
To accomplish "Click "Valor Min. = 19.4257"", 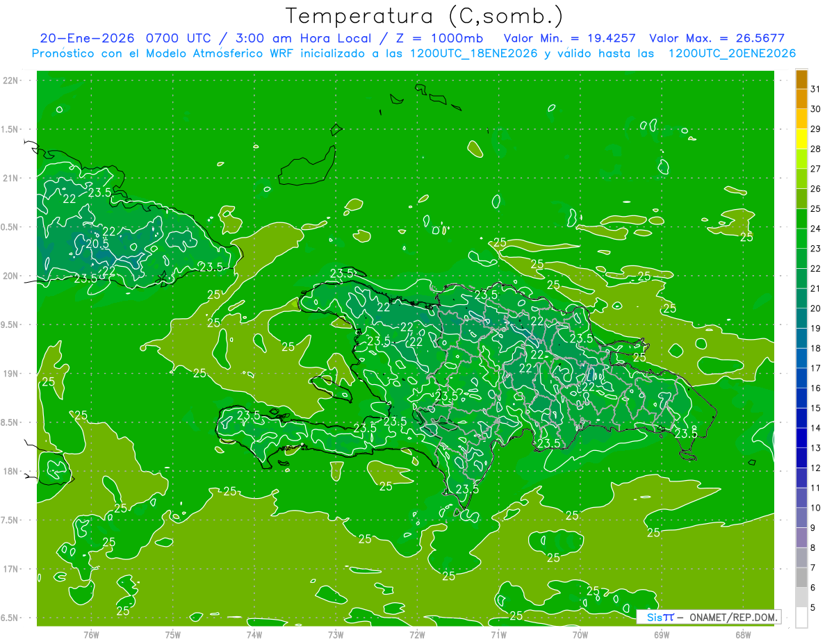I will point(569,38).
